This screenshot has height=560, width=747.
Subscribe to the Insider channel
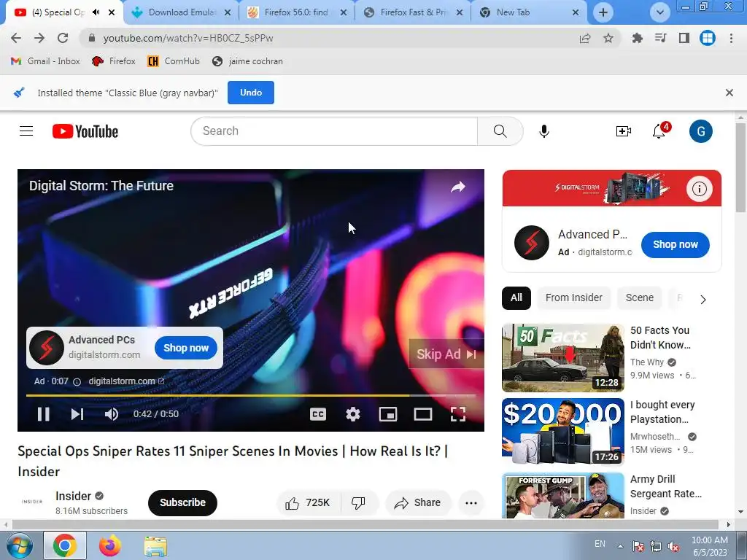[182, 503]
